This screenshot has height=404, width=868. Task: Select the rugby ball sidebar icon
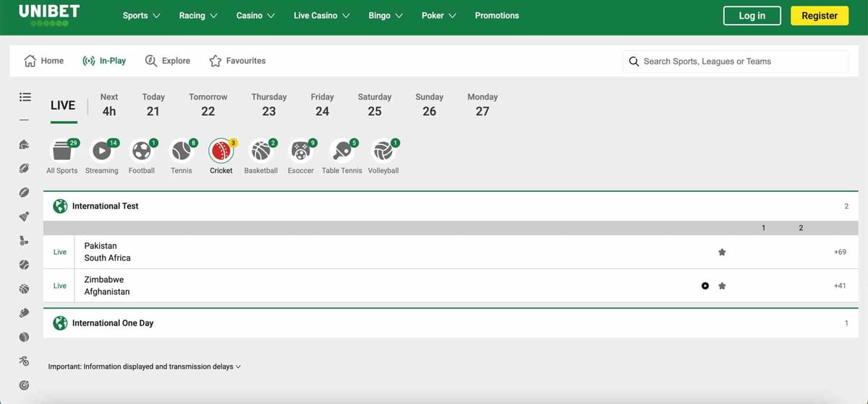25,193
